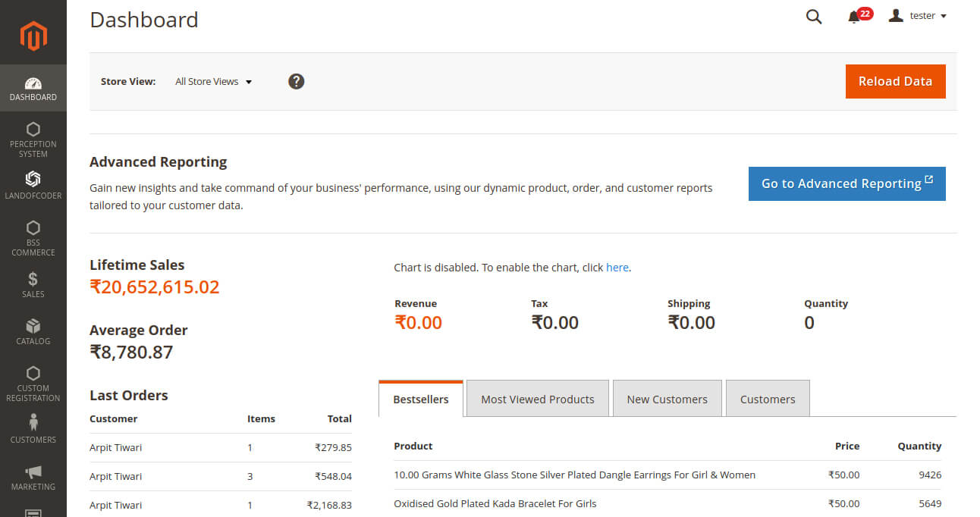Open the BSS Commerce sidebar section
Image resolution: width=980 pixels, height=517 pixels.
pyautogui.click(x=33, y=239)
